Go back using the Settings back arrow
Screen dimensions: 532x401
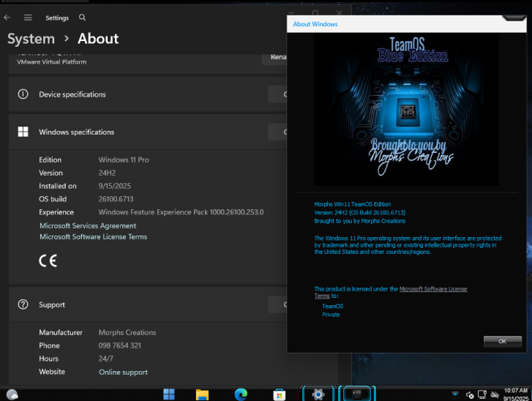[7, 18]
